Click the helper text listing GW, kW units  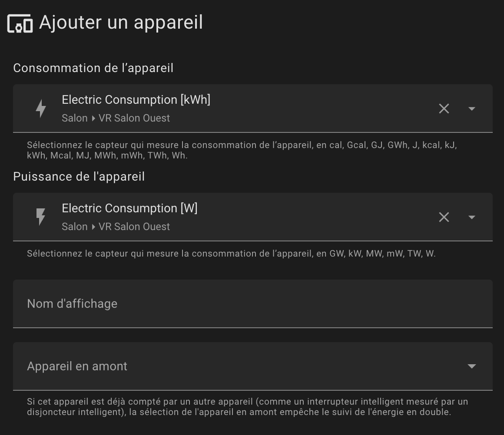(x=231, y=254)
